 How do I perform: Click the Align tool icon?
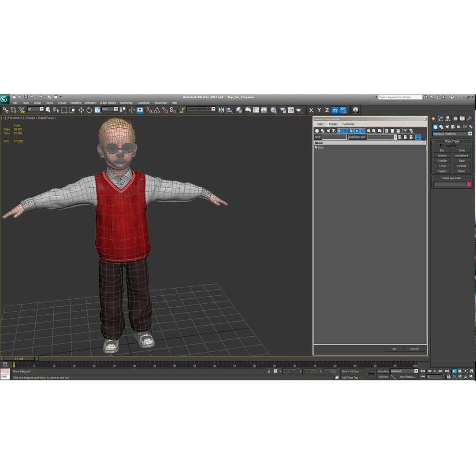(230, 110)
